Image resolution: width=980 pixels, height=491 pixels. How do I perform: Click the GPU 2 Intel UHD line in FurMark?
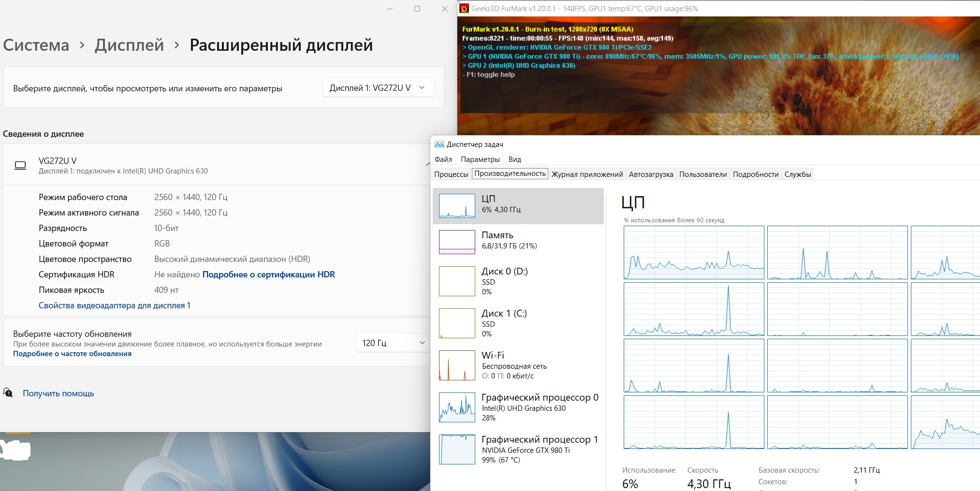pos(519,65)
